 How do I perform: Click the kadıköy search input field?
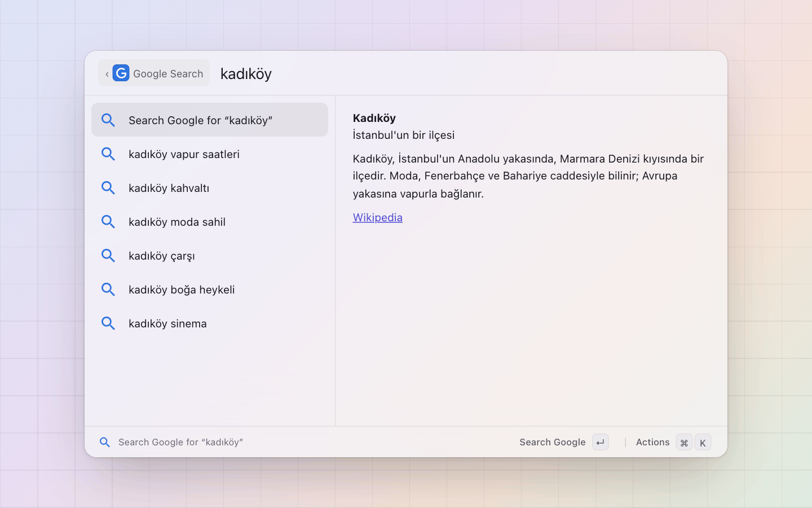tap(468, 73)
